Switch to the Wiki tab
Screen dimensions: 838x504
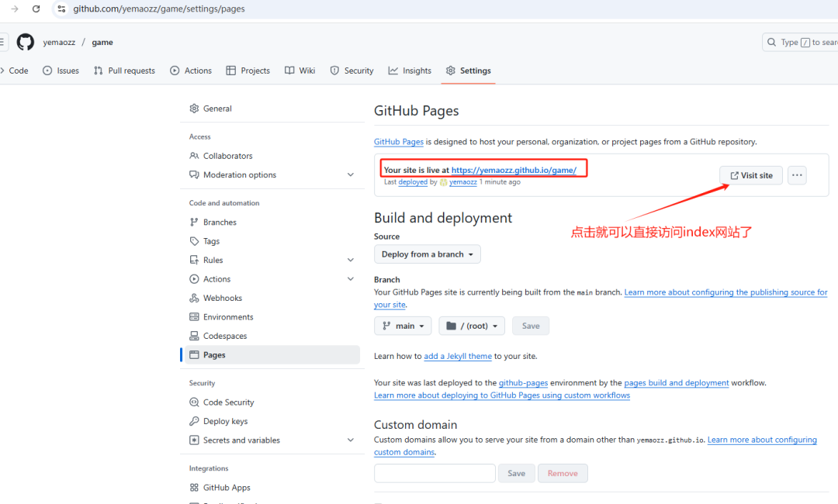pyautogui.click(x=300, y=71)
